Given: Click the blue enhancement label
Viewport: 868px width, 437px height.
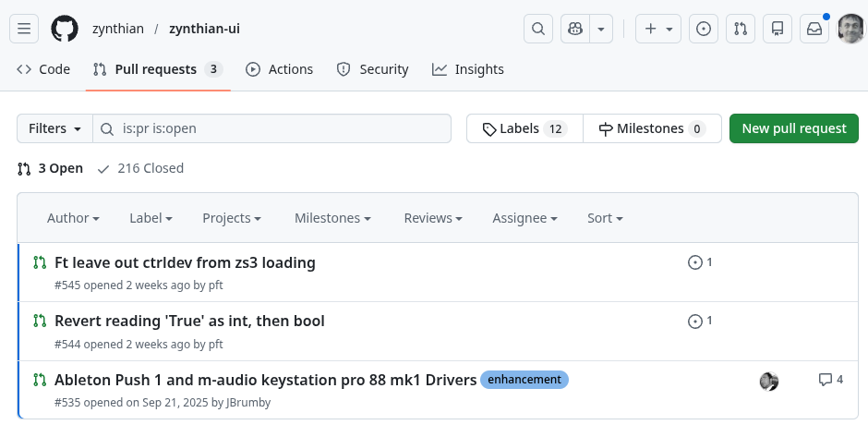Looking at the screenshot, I should (x=524, y=380).
